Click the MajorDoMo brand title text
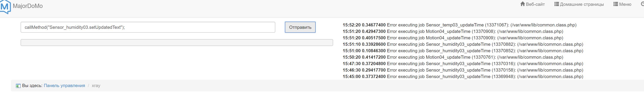The width and height of the screenshot is (644, 95). click(x=28, y=6)
